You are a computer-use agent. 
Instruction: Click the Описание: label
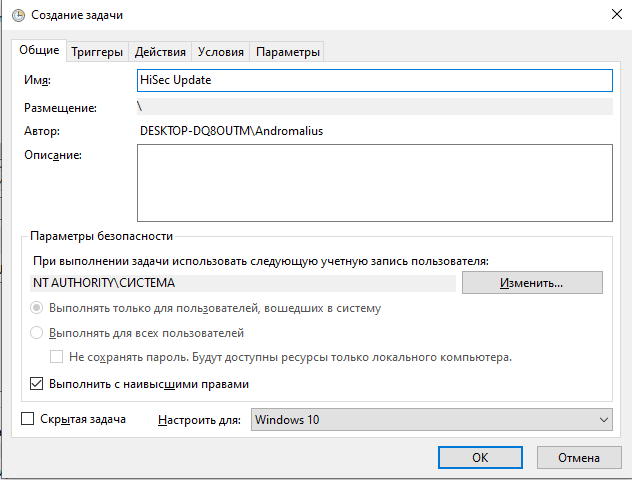tap(53, 155)
